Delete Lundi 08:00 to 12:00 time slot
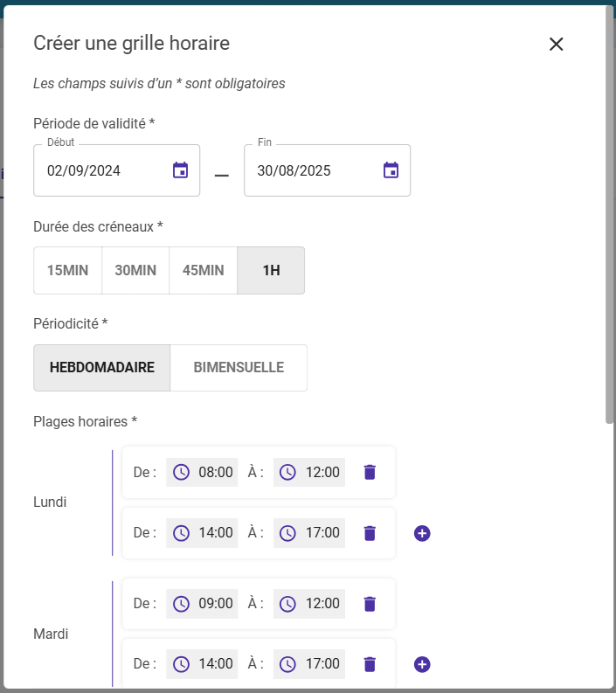Image resolution: width=616 pixels, height=693 pixels. 370,472
